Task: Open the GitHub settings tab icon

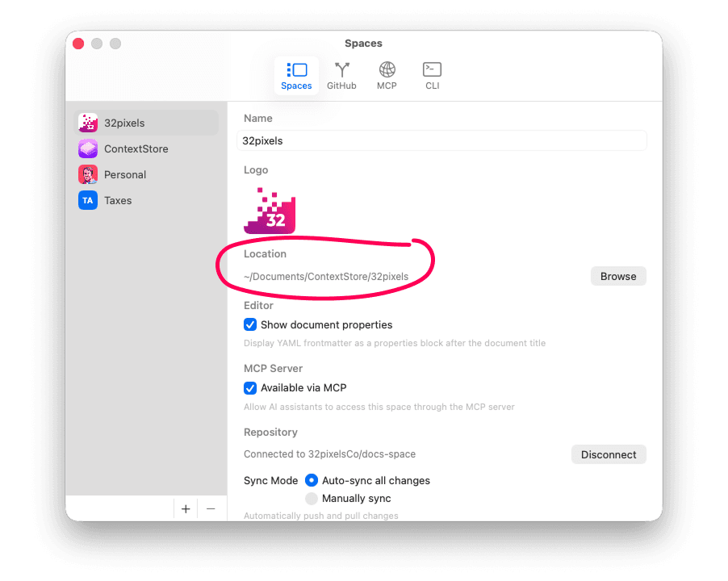Action: tap(341, 69)
